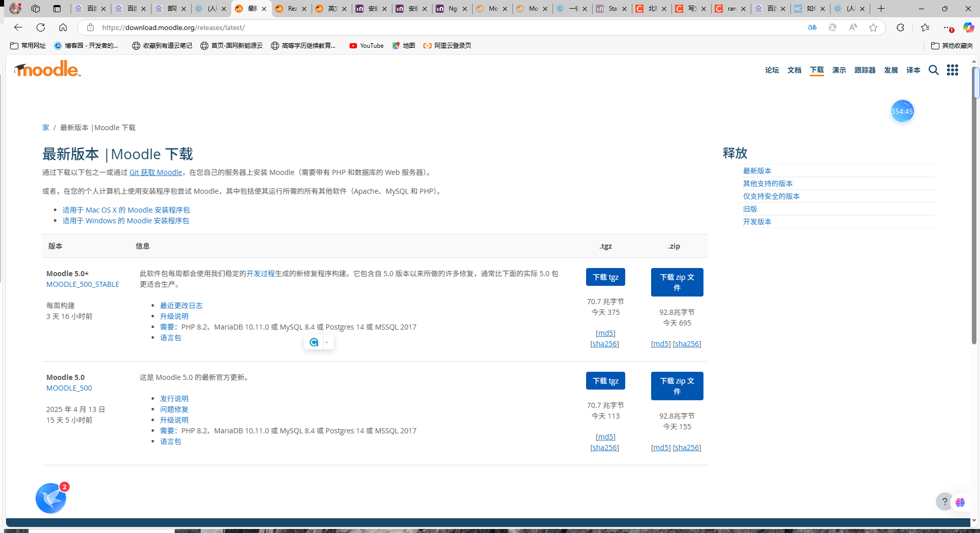Download zip file for Moodle 5.0+
Screen dimensions: 980x533
677,282
